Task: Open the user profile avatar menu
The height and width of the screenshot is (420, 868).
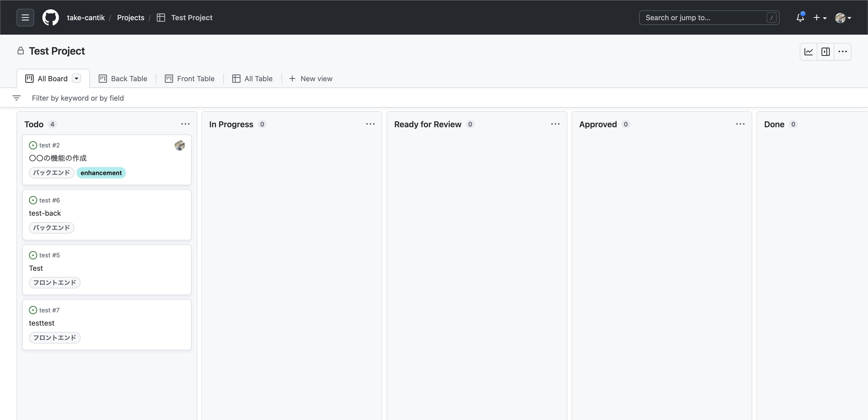Action: (x=843, y=18)
